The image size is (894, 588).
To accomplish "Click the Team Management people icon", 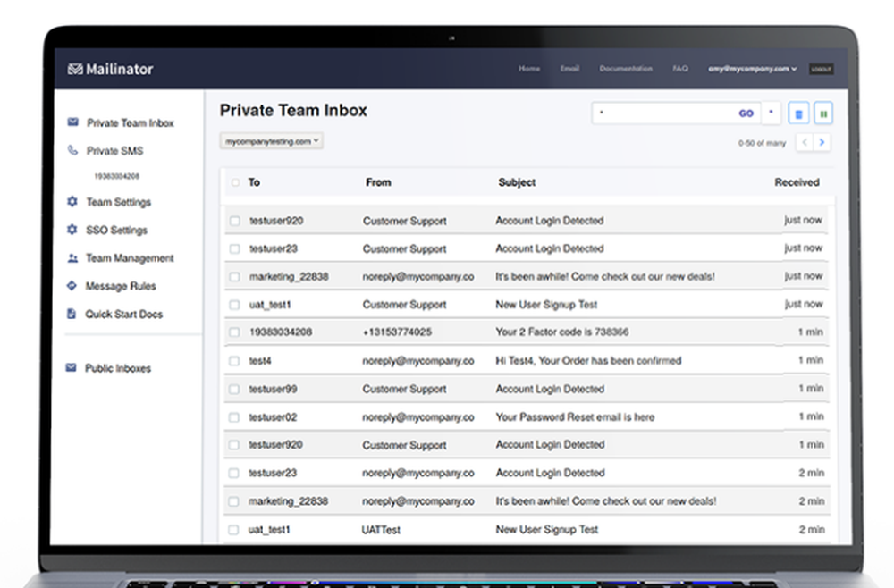I will 72,257.
